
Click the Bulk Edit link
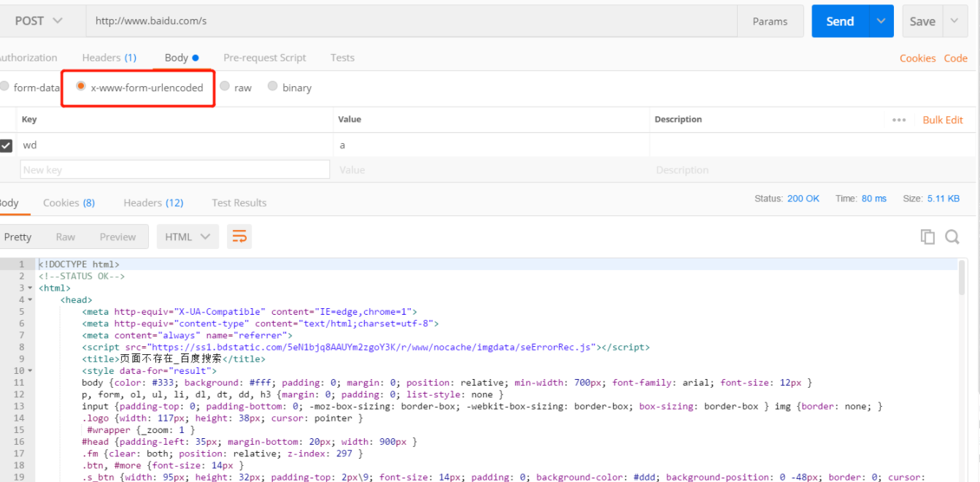(x=943, y=120)
